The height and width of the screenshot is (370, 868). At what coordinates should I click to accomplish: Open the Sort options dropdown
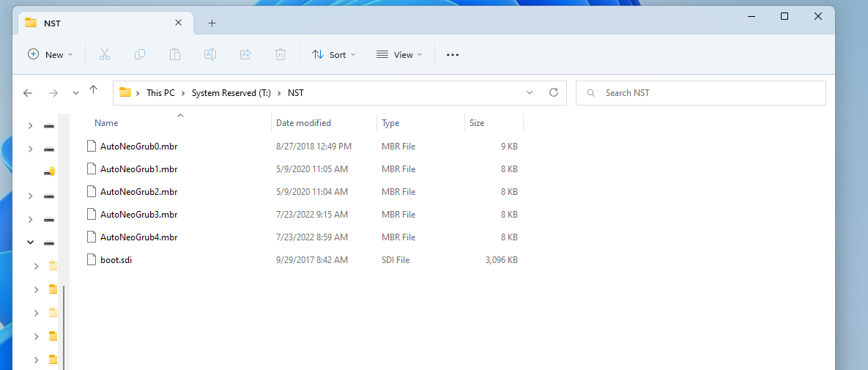(x=334, y=54)
